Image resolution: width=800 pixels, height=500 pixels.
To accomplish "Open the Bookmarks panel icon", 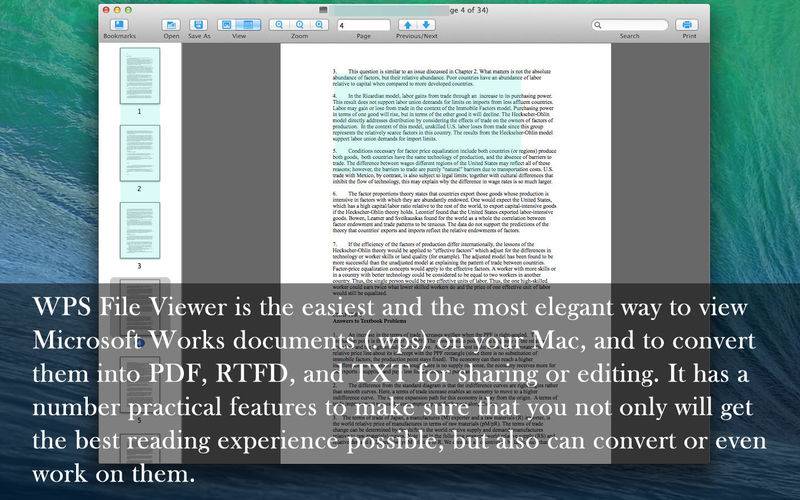I will point(119,24).
